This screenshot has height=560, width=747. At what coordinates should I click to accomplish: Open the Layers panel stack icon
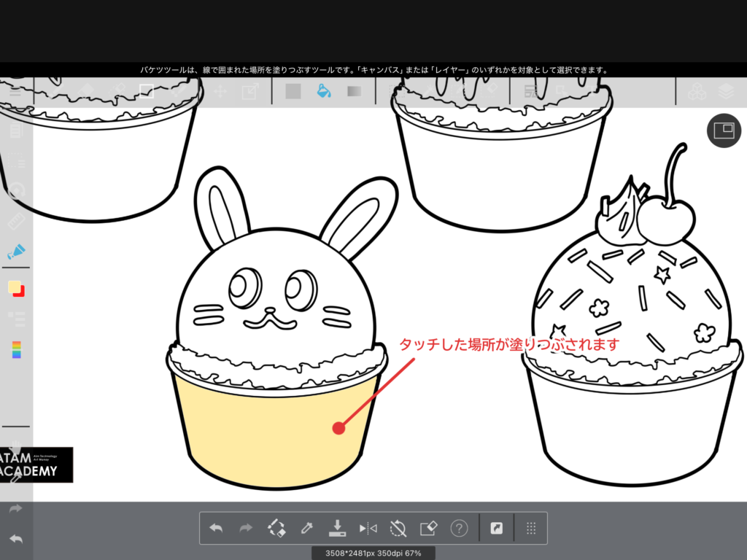725,92
